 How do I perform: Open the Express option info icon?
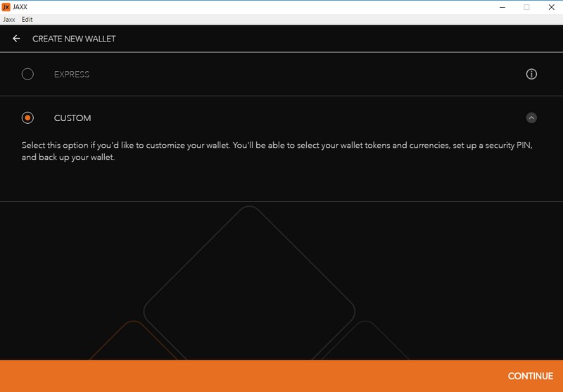pos(531,74)
